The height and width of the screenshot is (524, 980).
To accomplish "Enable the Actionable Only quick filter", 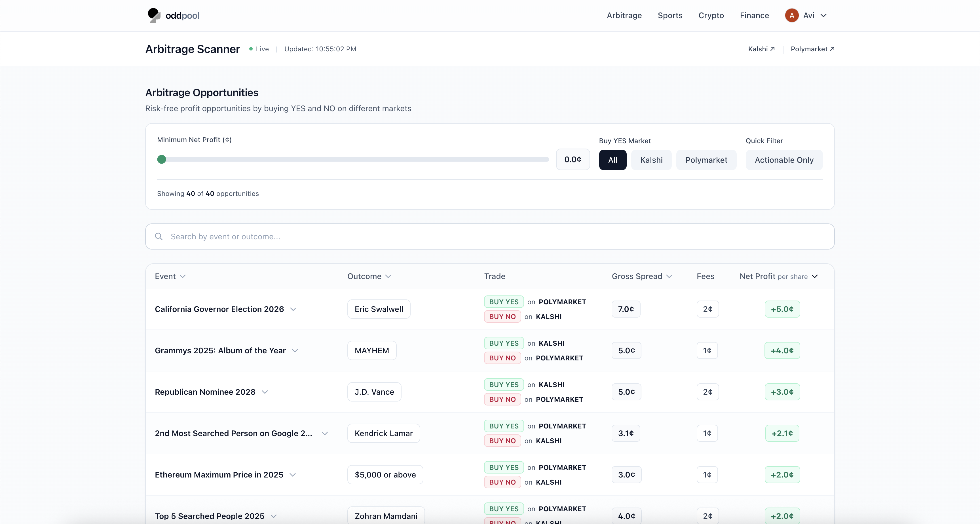I will (784, 160).
